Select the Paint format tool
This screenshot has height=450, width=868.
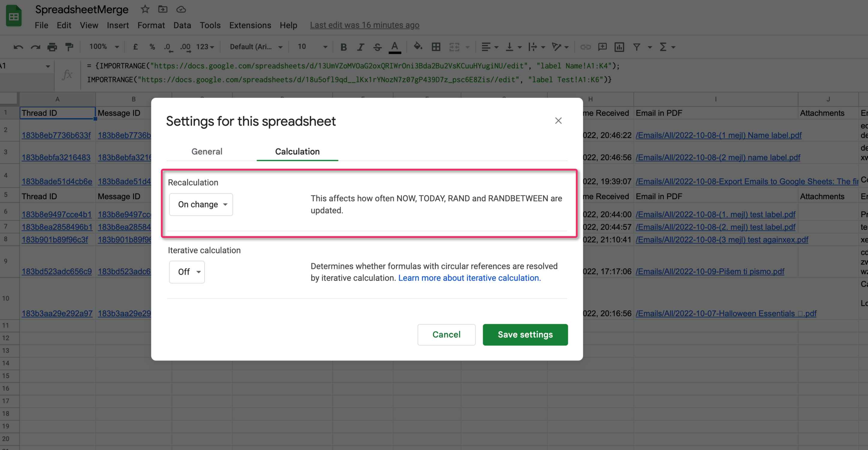[69, 47]
